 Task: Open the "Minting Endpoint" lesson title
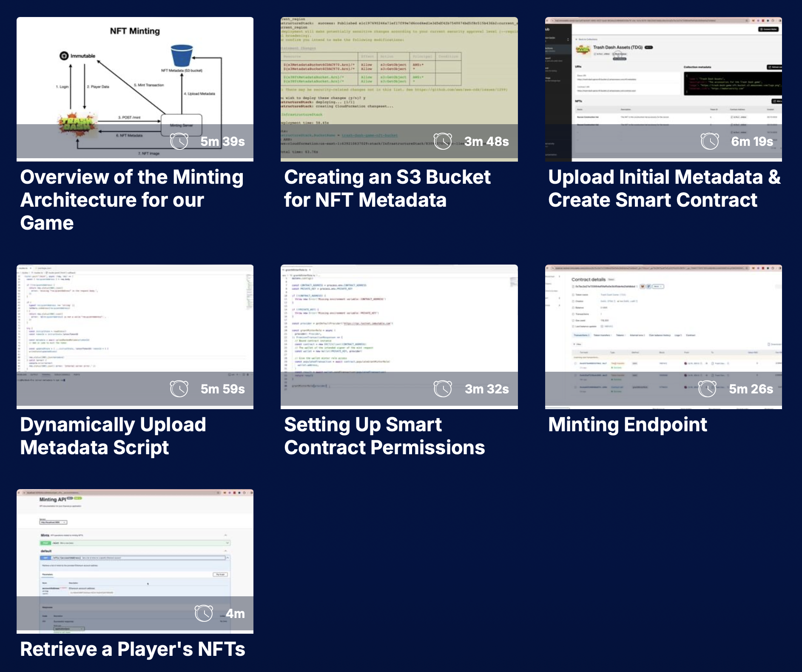click(x=627, y=424)
